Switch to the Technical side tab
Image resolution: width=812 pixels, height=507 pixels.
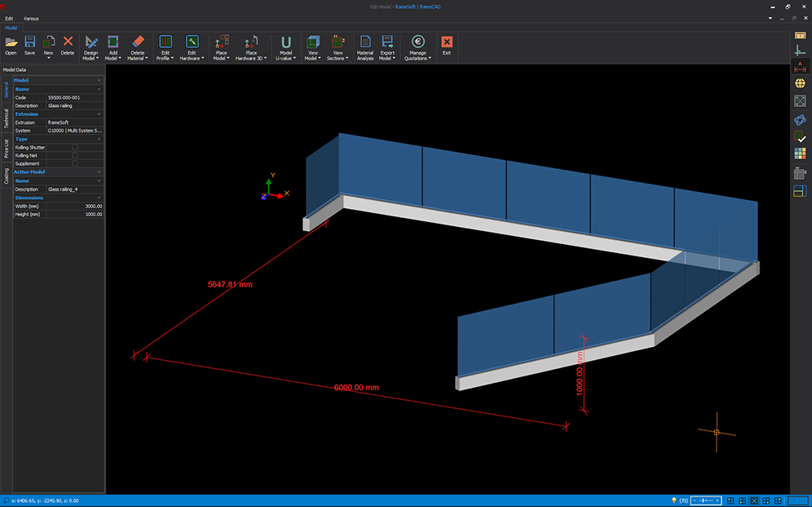point(7,118)
